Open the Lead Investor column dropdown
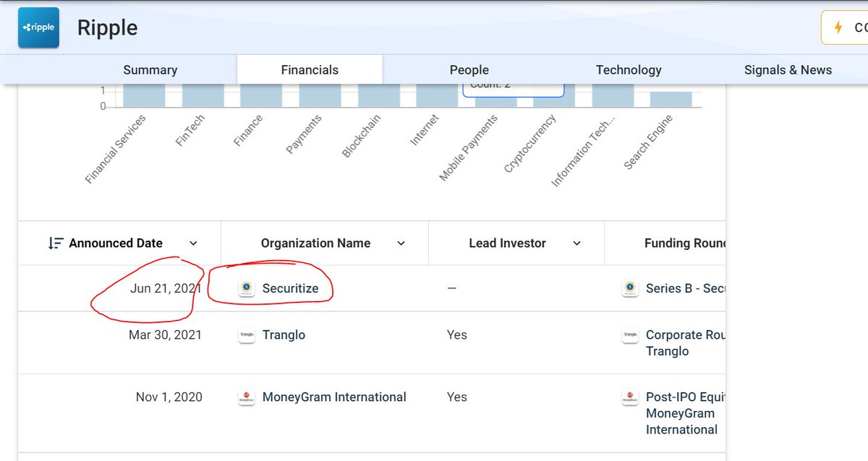The width and height of the screenshot is (868, 461). [x=576, y=244]
